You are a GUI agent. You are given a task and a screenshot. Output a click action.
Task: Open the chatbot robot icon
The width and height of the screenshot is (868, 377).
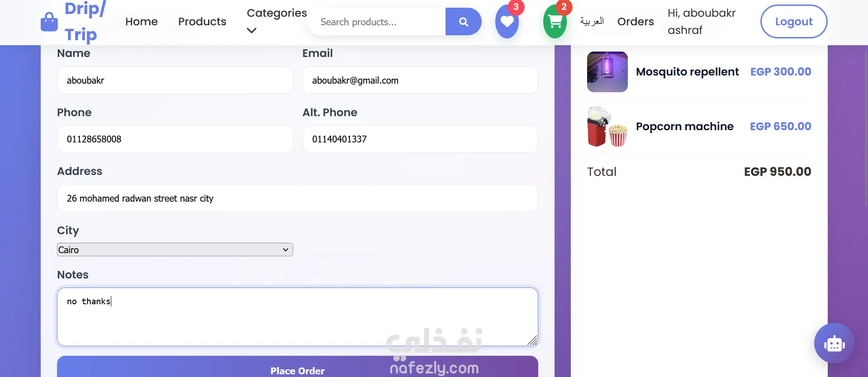click(834, 344)
